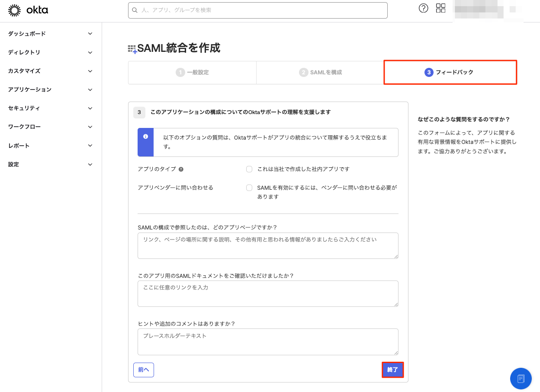Click the 前へ button
Screen dimensions: 540x392
(x=144, y=370)
